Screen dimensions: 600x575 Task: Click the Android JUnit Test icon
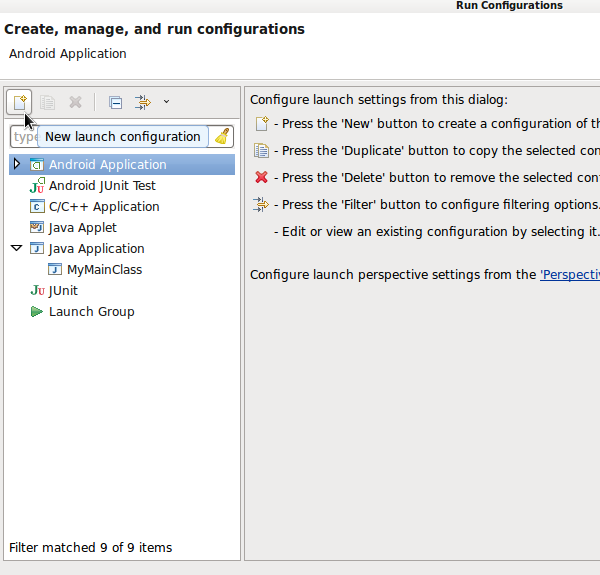coord(37,185)
